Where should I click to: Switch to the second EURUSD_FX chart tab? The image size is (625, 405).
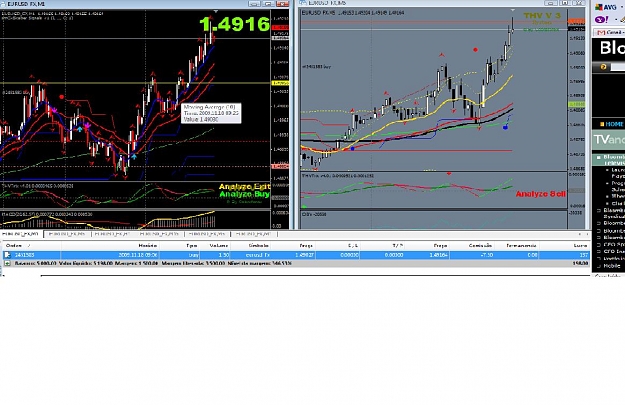67,234
